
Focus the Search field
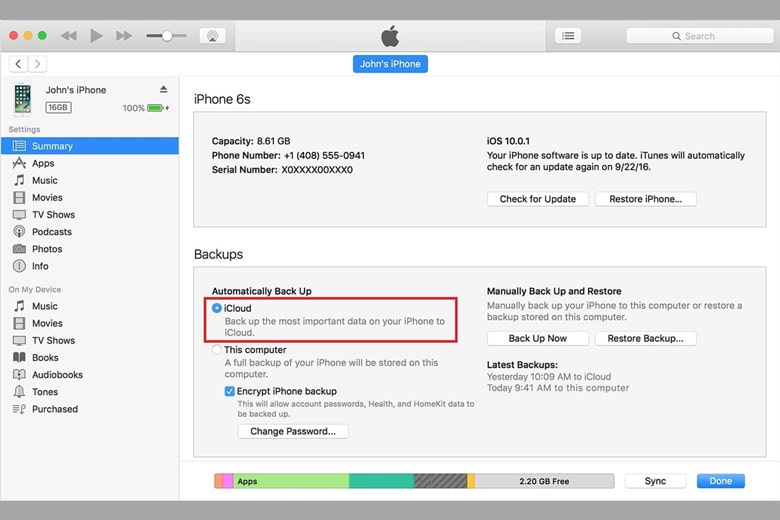(699, 36)
